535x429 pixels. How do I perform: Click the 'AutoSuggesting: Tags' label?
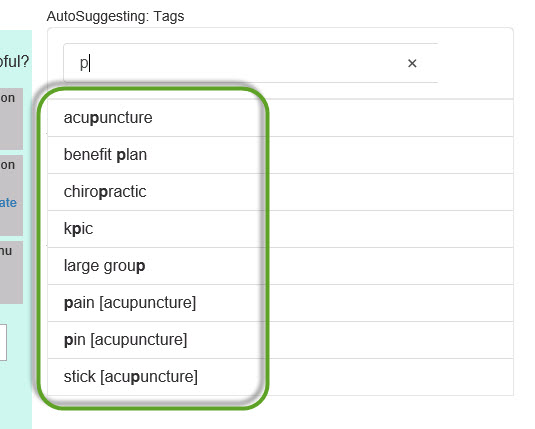[115, 16]
